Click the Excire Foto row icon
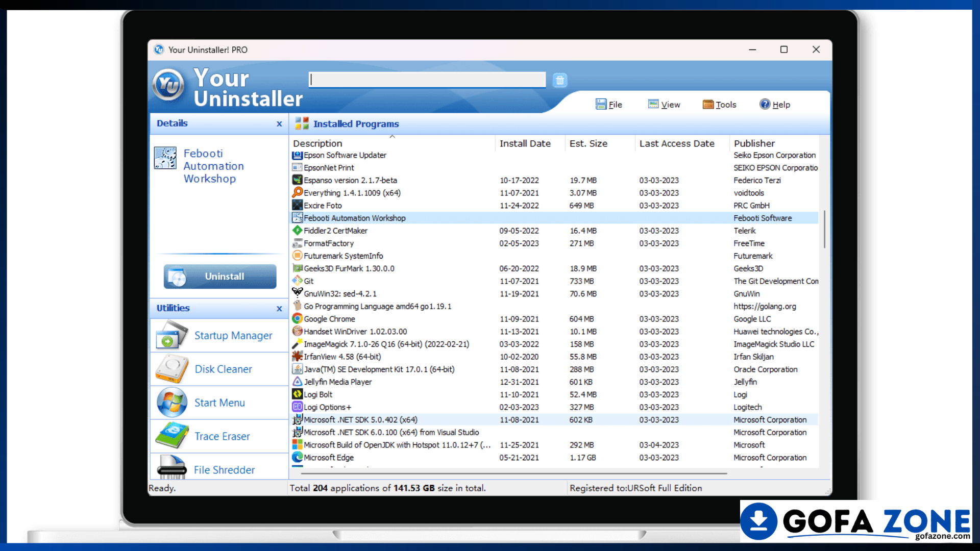 (x=297, y=205)
